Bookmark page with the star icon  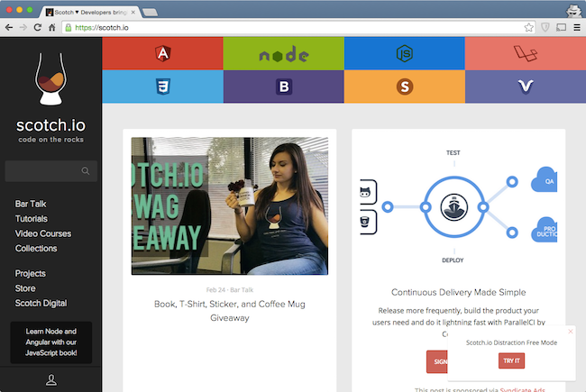[x=529, y=27]
